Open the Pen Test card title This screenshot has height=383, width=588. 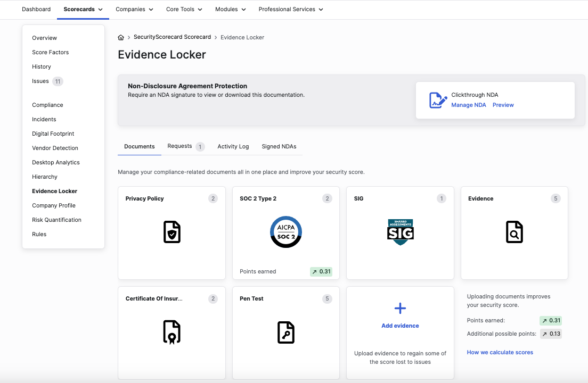point(251,298)
